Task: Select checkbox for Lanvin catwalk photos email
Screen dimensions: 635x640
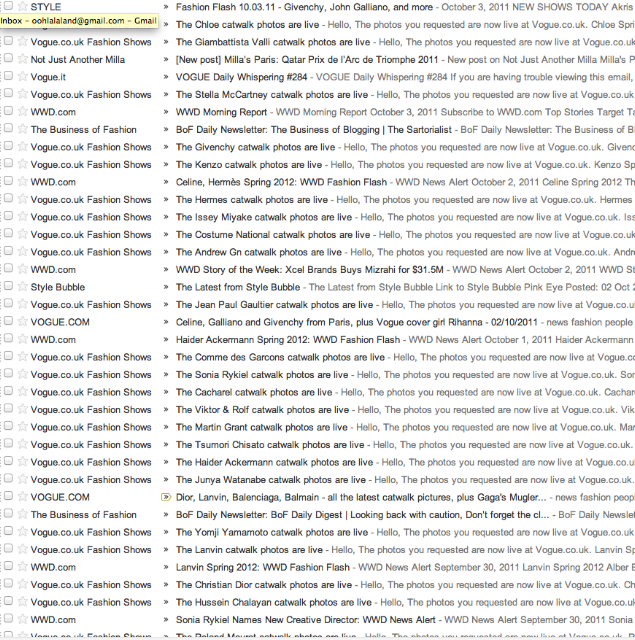Action: 8,548
